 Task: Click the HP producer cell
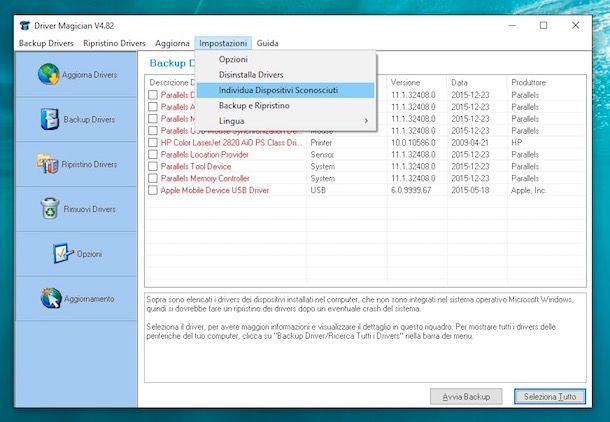click(x=517, y=143)
